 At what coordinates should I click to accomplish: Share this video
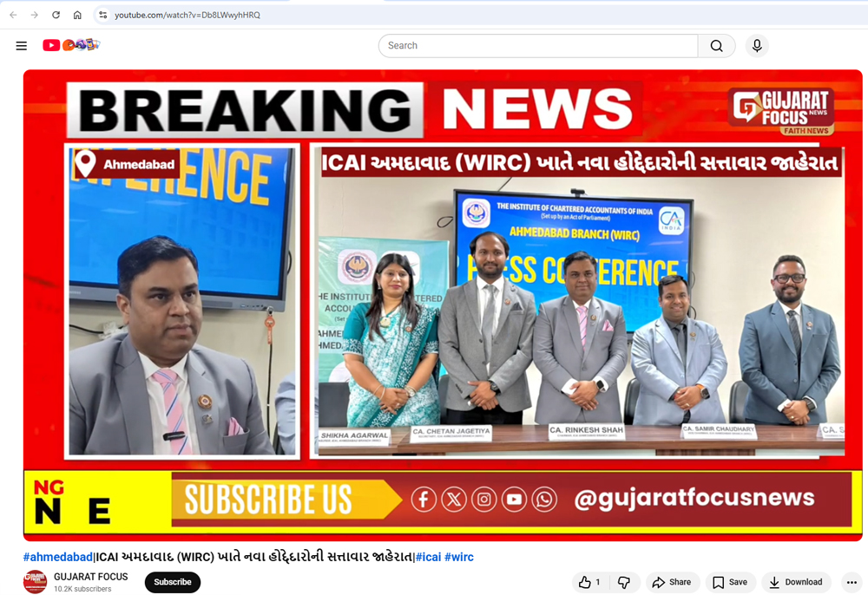pos(672,583)
